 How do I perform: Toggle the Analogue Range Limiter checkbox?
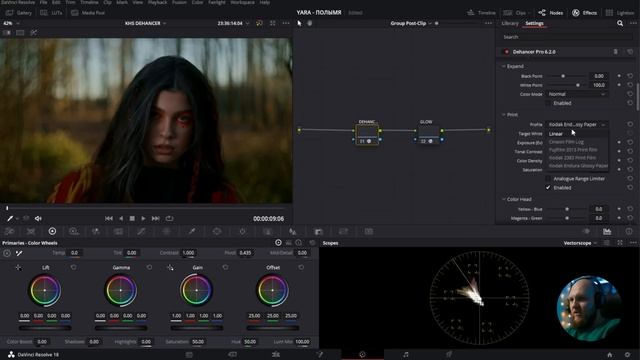coord(548,179)
